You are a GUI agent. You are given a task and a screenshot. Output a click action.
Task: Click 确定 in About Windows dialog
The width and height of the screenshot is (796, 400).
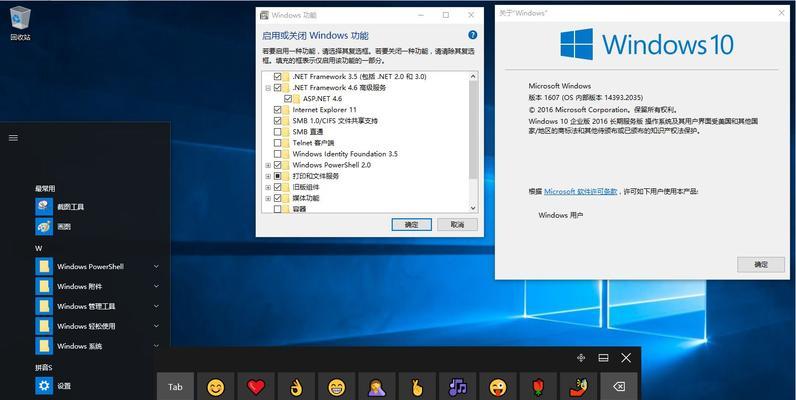tap(761, 264)
